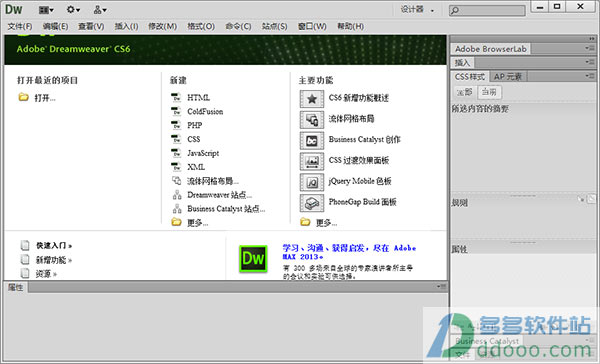Open the 命令(C) menu

point(238,26)
